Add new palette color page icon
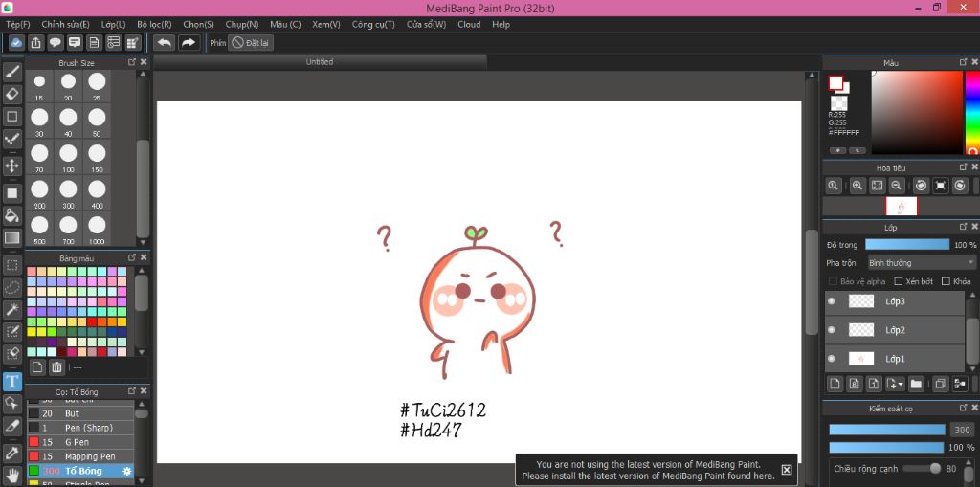 [37, 367]
